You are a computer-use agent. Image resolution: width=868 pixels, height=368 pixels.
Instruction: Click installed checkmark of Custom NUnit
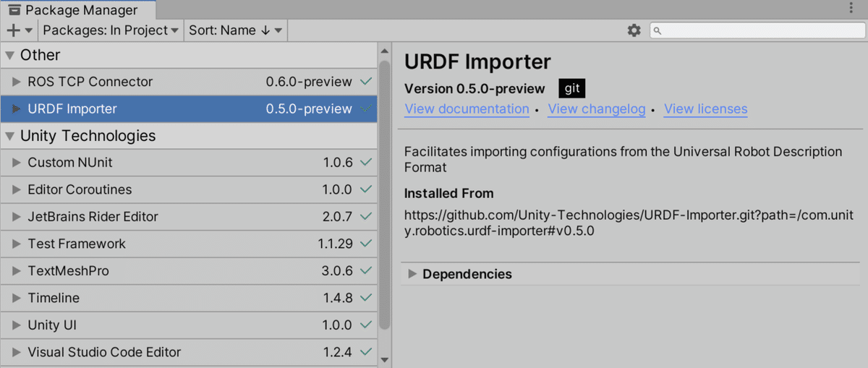coord(366,163)
